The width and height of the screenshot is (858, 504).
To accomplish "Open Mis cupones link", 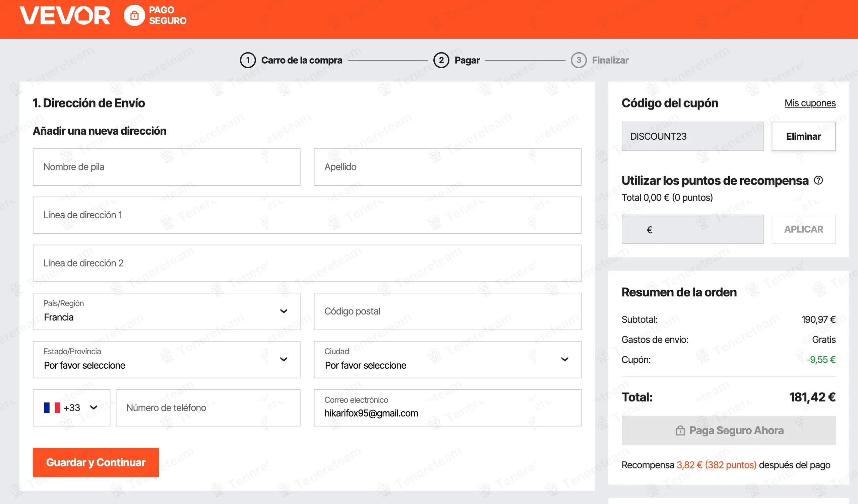I will (x=810, y=103).
